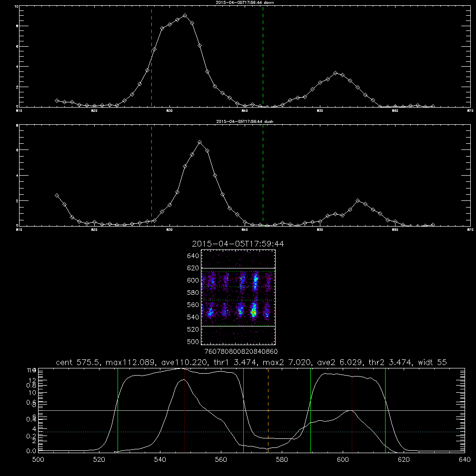Click the secondary peak marker of the dusk curve
The width and height of the screenshot is (476, 476).
[x=358, y=201]
